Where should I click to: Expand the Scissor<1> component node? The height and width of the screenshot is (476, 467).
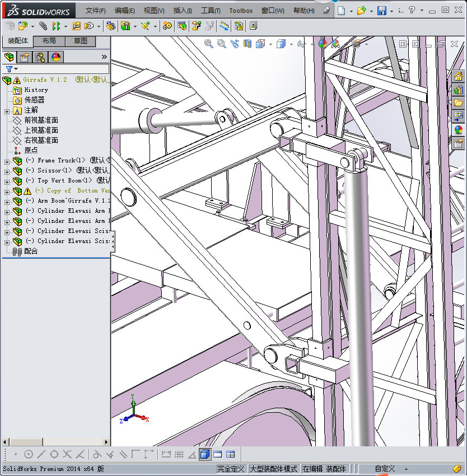[x=7, y=171]
